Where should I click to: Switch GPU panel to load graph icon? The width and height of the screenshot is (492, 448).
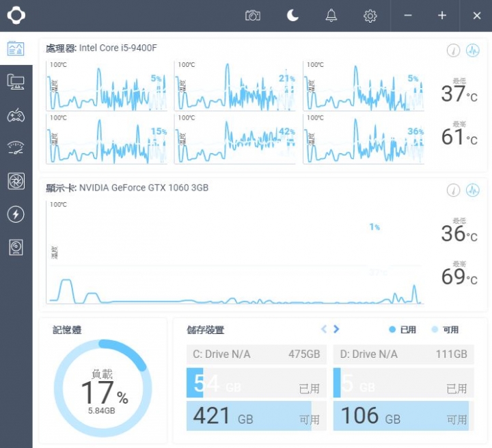point(473,190)
